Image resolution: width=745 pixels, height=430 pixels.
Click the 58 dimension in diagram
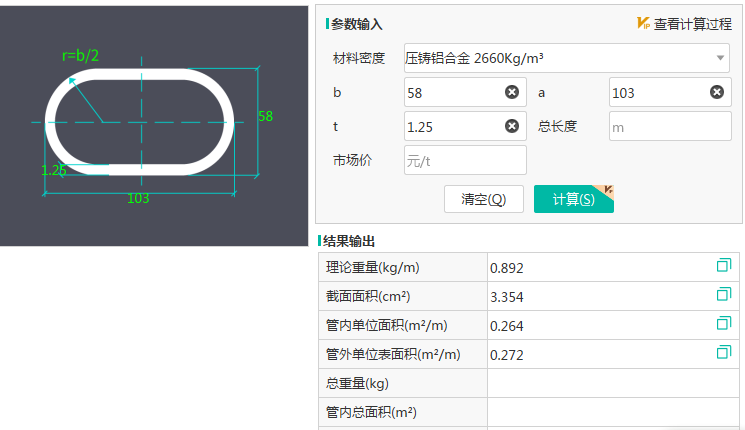pos(265,116)
